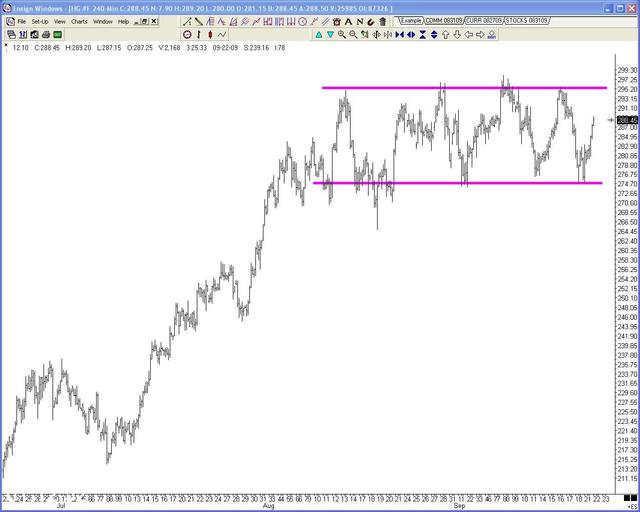Click the high value H:289.20
The width and height of the screenshot is (640, 512).
point(78,48)
